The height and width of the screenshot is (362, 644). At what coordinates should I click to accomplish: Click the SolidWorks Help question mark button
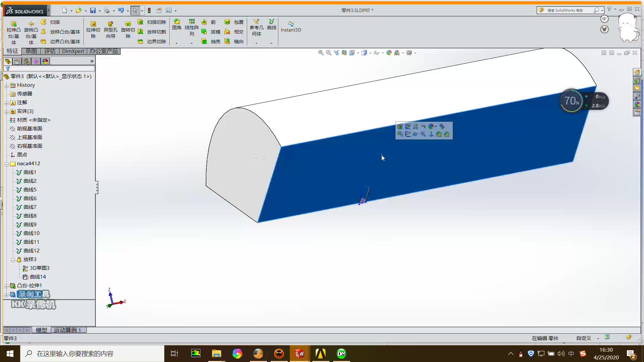click(609, 9)
